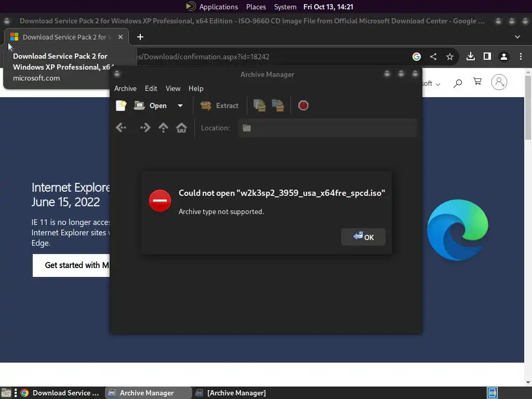Open the Chrome downloads icon
Screen dimensions: 532x399
470,56
